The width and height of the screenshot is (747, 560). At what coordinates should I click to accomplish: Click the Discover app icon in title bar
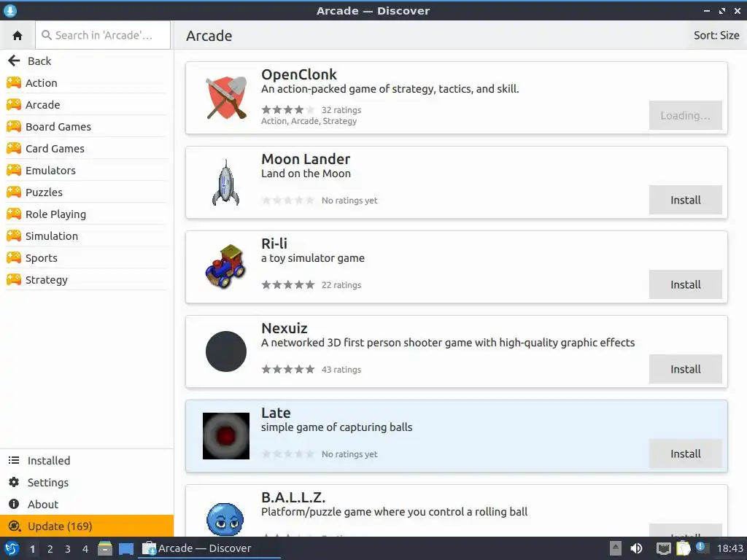[9, 10]
